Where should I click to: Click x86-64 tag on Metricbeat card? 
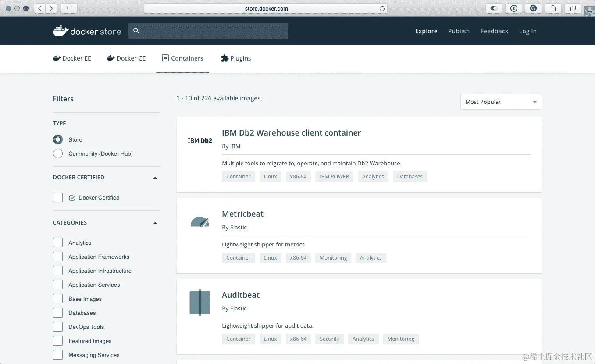pyautogui.click(x=298, y=258)
